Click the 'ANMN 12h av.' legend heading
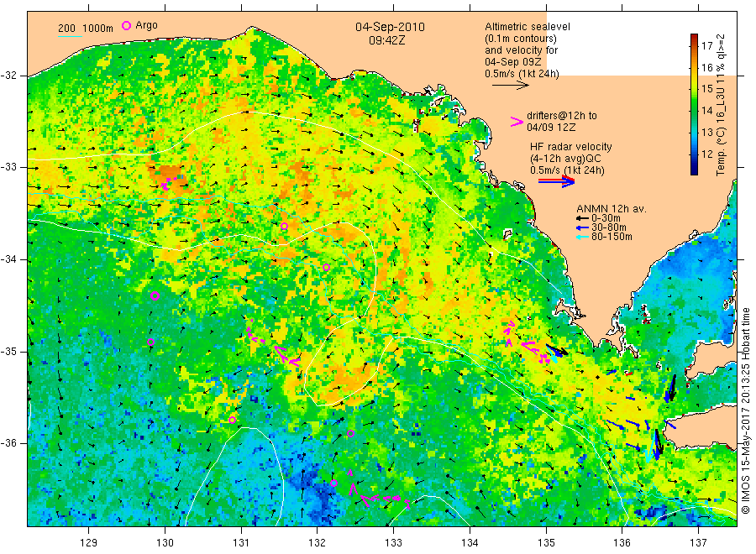This screenshot has width=756, height=554. 612,209
